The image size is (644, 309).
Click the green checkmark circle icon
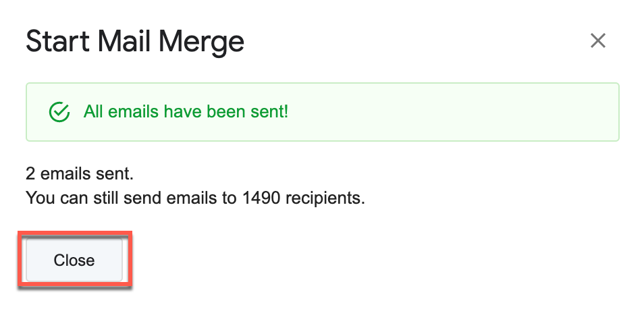(60, 112)
